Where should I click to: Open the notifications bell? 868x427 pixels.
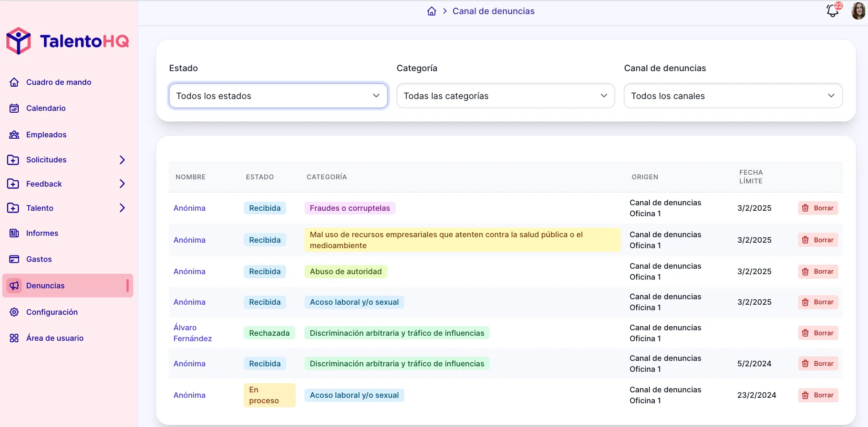pyautogui.click(x=833, y=10)
